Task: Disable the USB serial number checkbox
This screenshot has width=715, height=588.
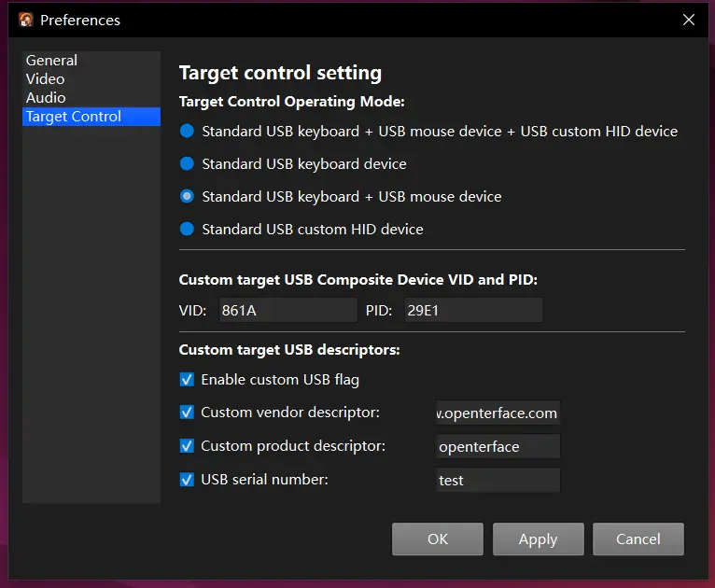Action: pos(187,480)
